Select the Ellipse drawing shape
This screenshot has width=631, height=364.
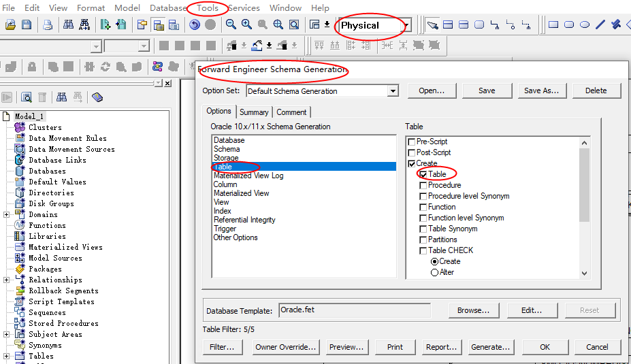pos(585,25)
